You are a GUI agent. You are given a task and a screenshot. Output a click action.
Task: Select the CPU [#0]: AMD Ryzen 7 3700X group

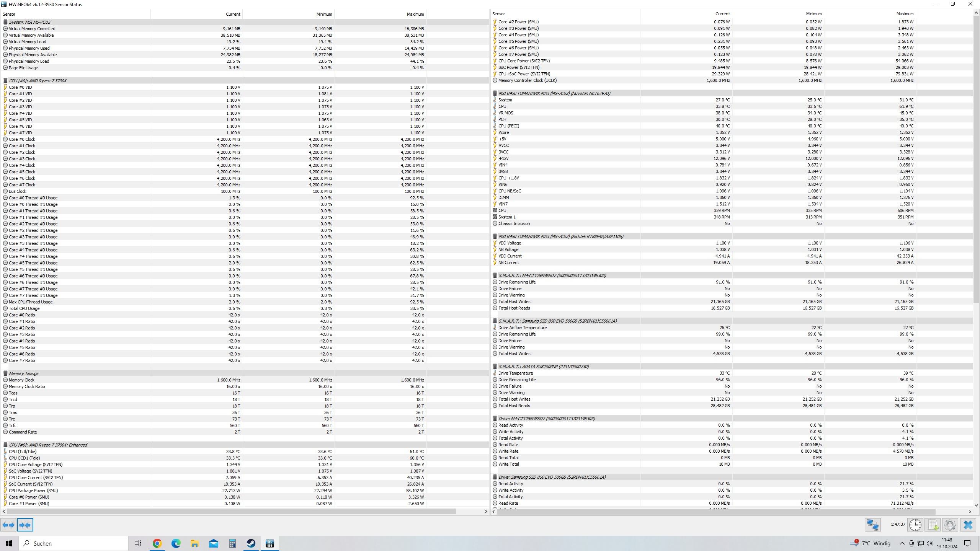point(245,81)
